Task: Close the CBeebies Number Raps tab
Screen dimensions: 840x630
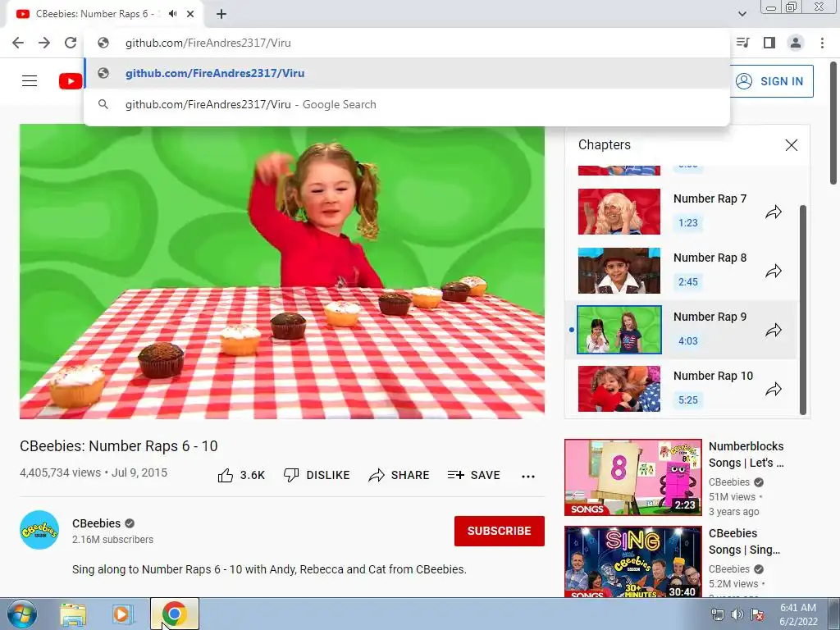Action: [190, 14]
